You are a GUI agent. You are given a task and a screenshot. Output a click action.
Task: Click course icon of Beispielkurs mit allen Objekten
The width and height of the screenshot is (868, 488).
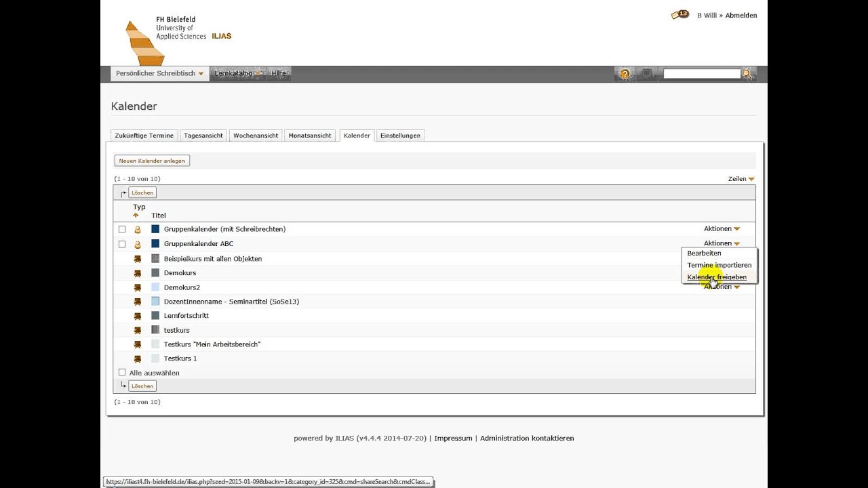(x=138, y=259)
